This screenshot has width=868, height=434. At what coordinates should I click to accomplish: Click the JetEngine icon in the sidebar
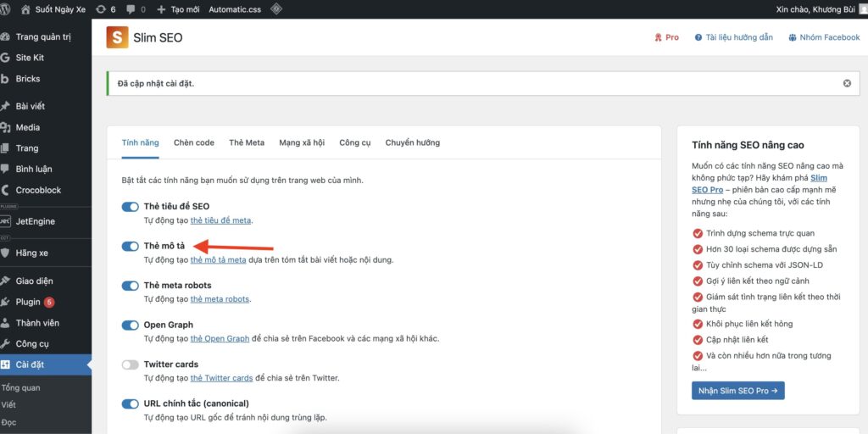[x=5, y=221]
